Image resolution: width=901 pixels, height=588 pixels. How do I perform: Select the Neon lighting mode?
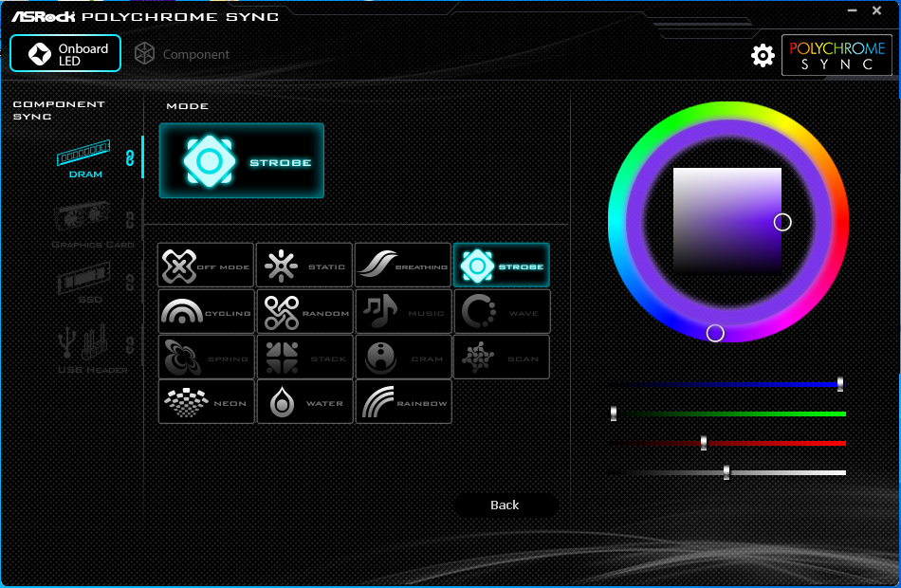pyautogui.click(x=206, y=402)
